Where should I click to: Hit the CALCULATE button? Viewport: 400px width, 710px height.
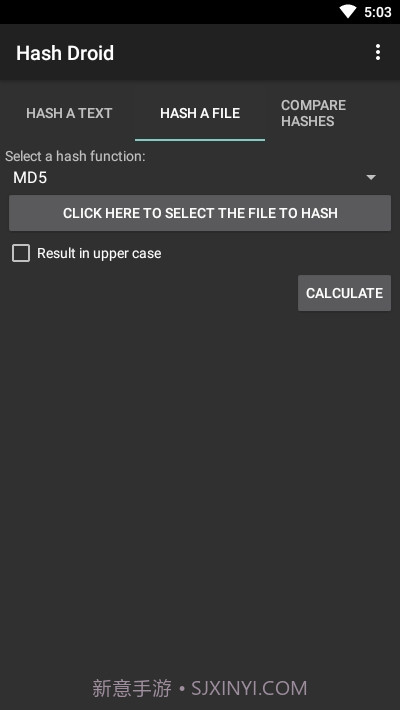(x=344, y=293)
